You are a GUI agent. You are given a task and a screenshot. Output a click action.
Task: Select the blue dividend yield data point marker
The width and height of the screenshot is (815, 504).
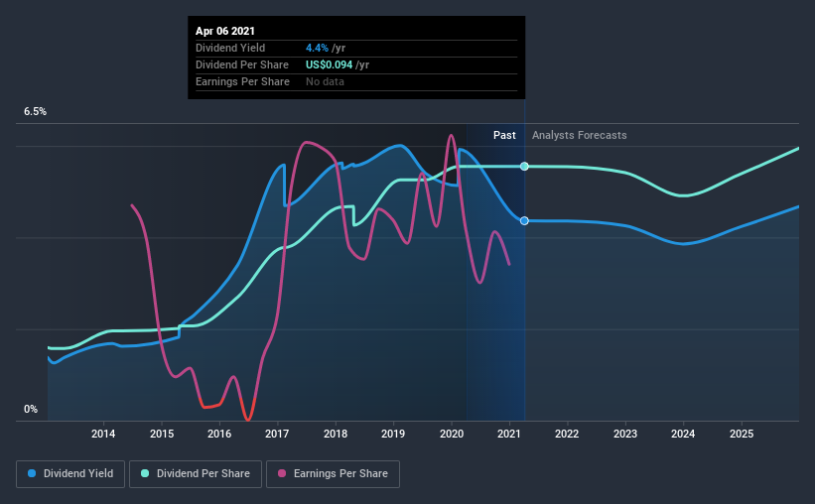pos(524,221)
